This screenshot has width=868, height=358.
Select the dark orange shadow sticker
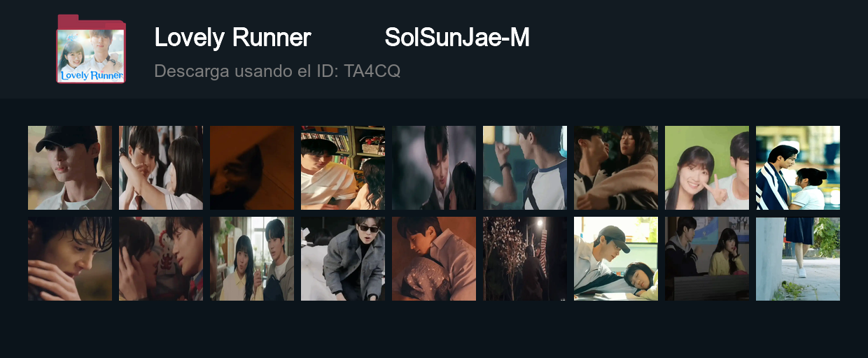252,168
